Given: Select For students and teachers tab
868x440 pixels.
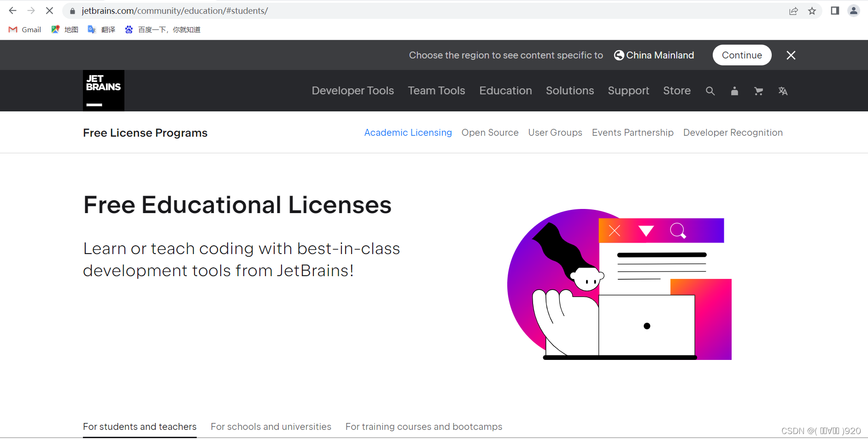Looking at the screenshot, I should pos(140,427).
